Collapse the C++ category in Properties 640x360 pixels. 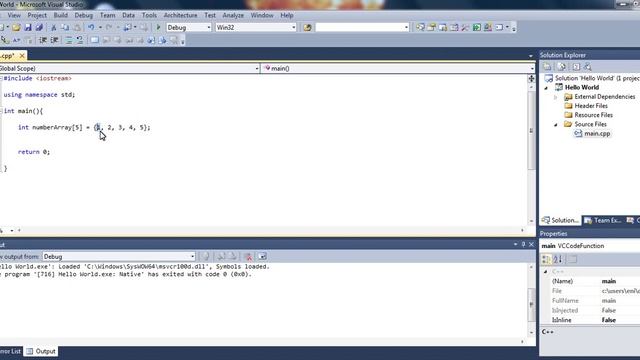[546, 271]
